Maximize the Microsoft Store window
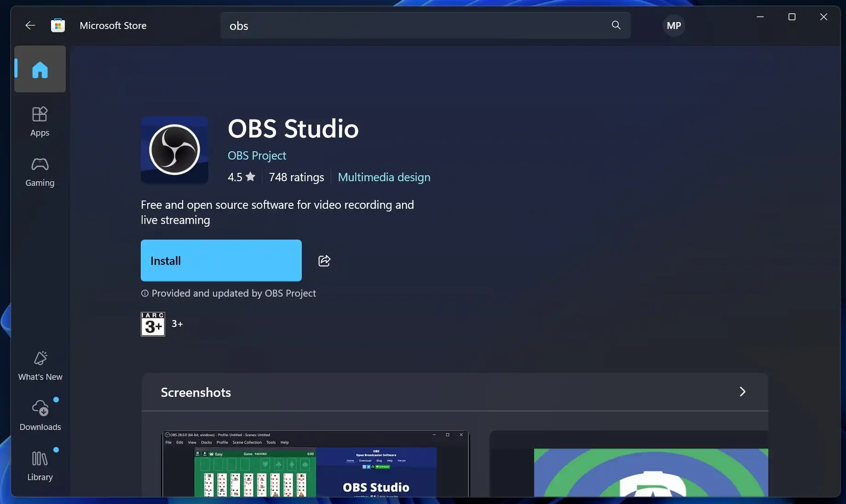Viewport: 846px width, 504px height. click(x=792, y=17)
